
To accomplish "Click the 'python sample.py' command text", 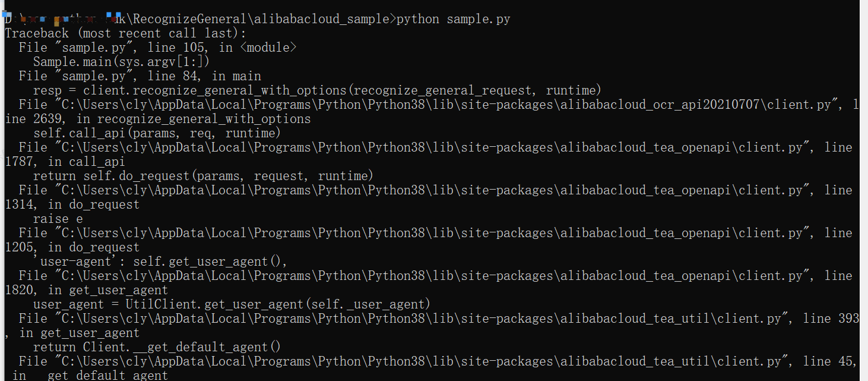I will pyautogui.click(x=453, y=19).
